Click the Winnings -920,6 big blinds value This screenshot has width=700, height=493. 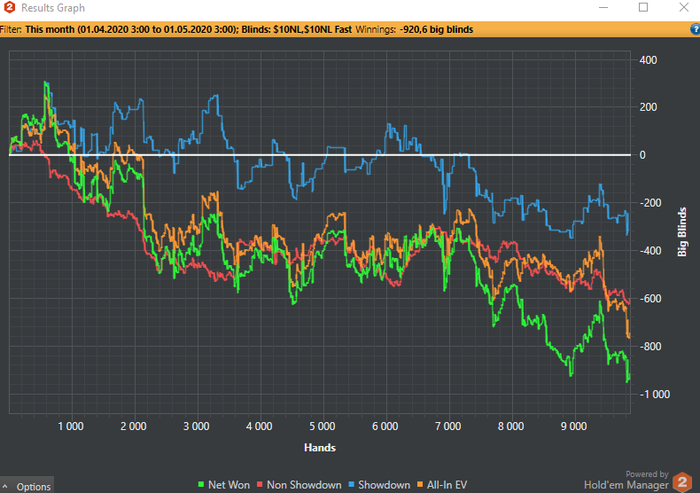click(x=436, y=29)
